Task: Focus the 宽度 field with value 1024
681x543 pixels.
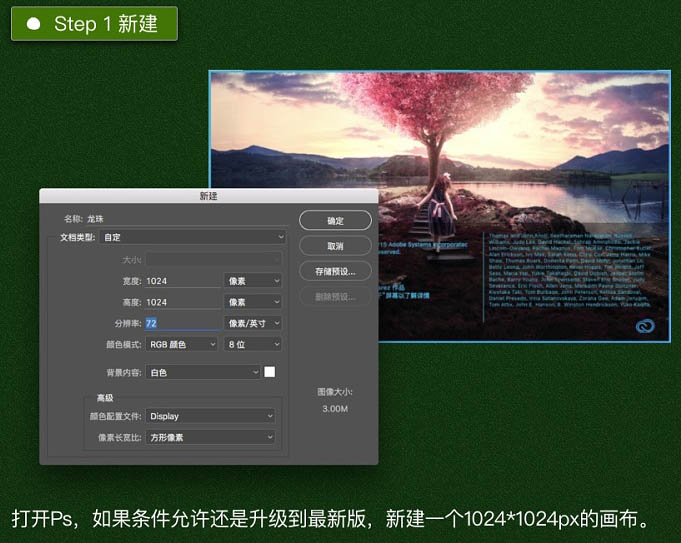Action: [182, 281]
